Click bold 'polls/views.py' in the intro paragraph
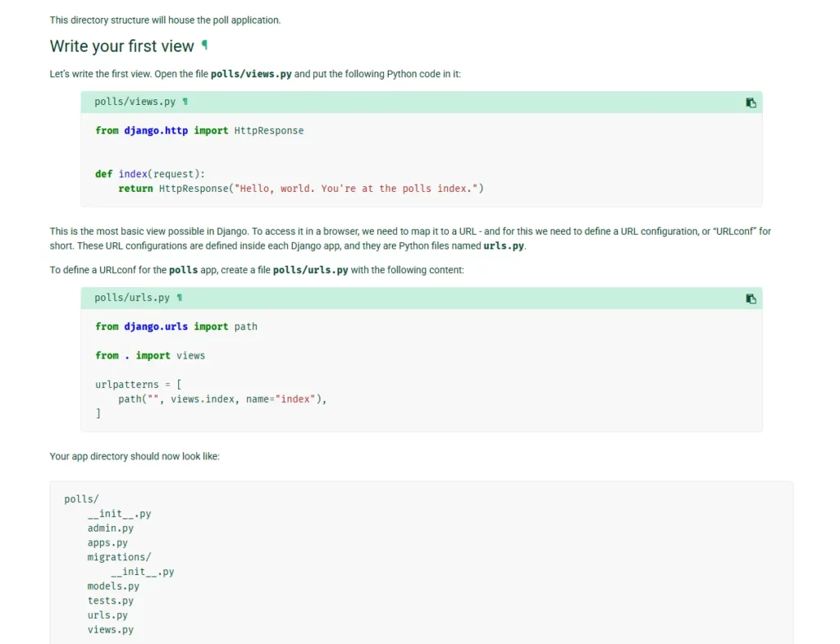This screenshot has width=840, height=644. (x=251, y=74)
